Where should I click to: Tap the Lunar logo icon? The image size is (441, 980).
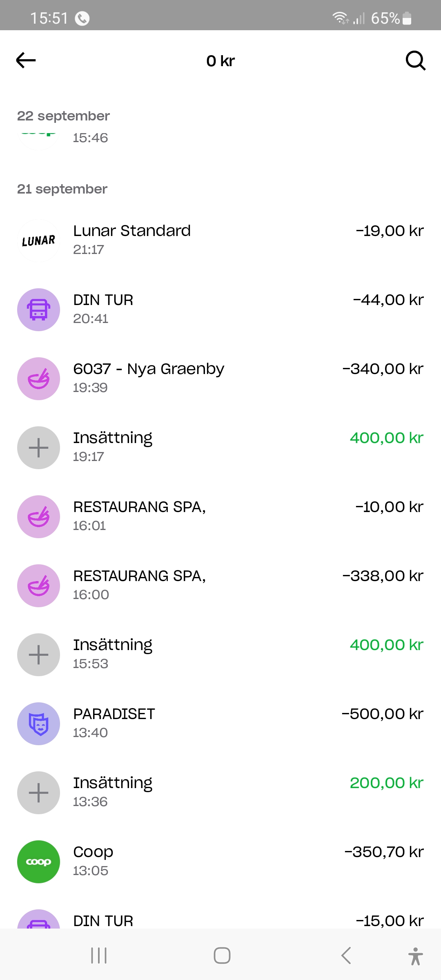pos(38,241)
